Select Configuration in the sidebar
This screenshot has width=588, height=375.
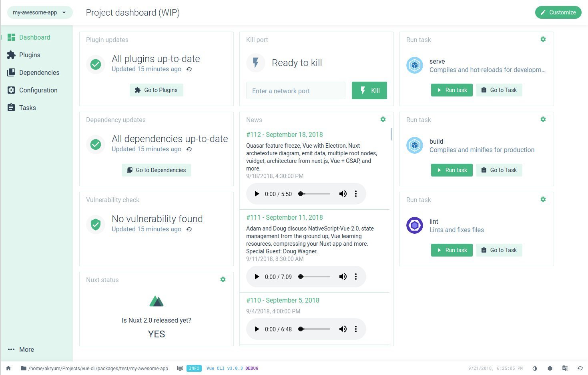pos(36,90)
